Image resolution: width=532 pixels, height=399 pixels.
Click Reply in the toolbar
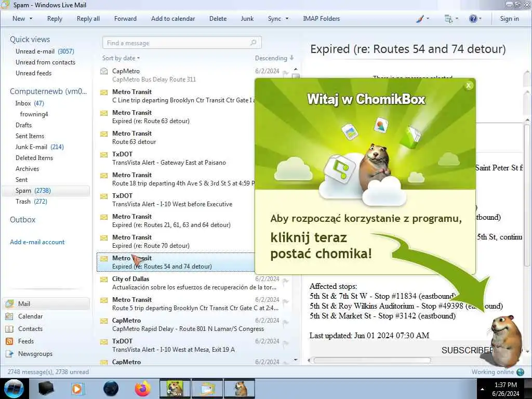pos(55,19)
